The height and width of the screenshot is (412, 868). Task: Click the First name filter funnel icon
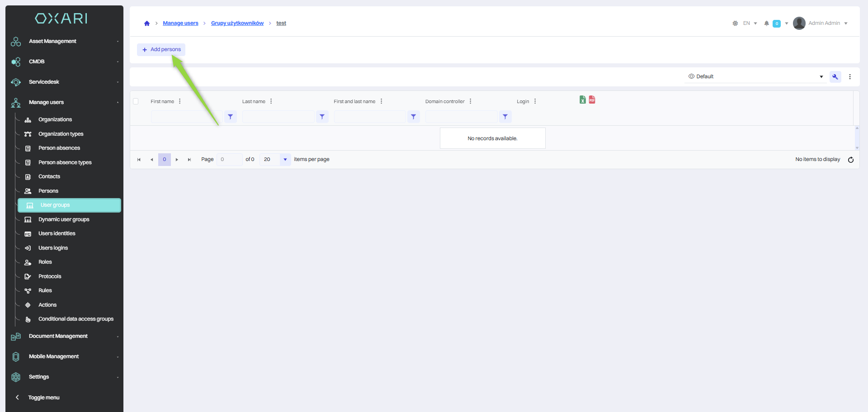coord(231,117)
